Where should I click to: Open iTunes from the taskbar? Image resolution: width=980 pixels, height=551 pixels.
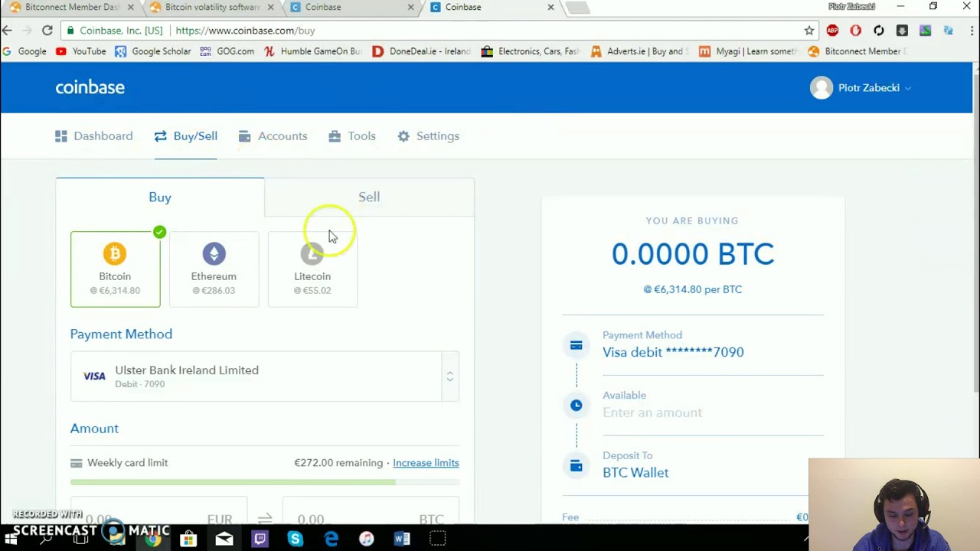[366, 539]
